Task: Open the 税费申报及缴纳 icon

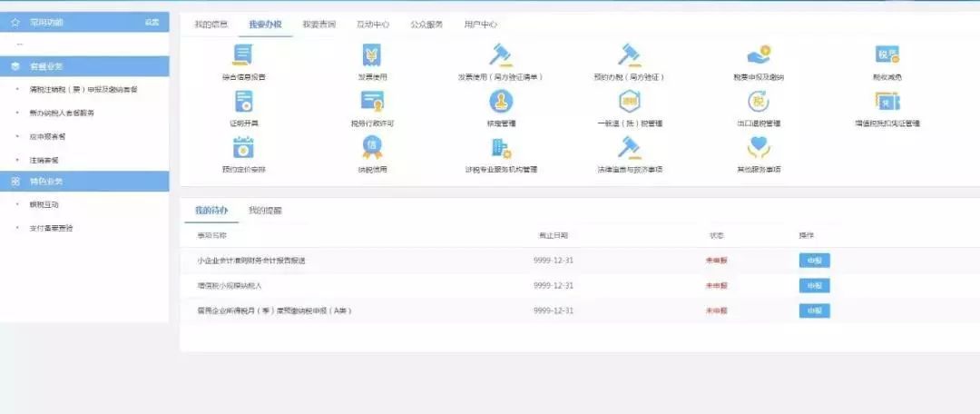Action: 759,55
